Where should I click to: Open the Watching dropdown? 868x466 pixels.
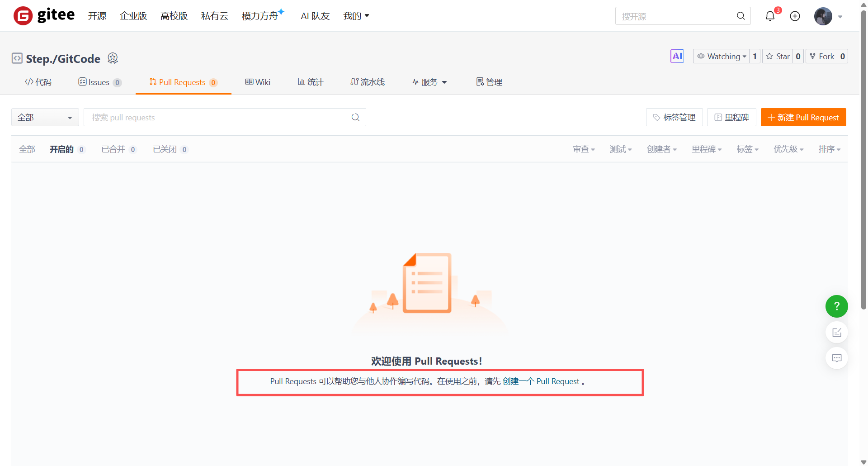[x=721, y=56]
